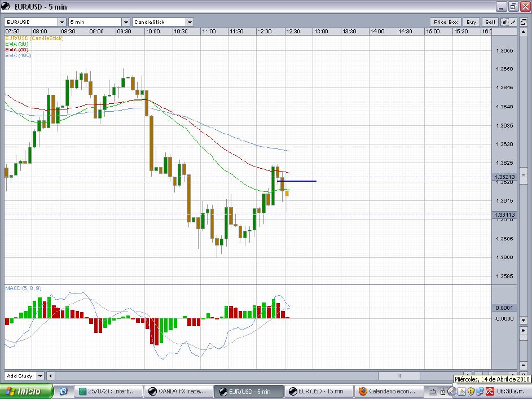Open the Inicio start menu
The height and width of the screenshot is (399, 532).
coord(27,391)
